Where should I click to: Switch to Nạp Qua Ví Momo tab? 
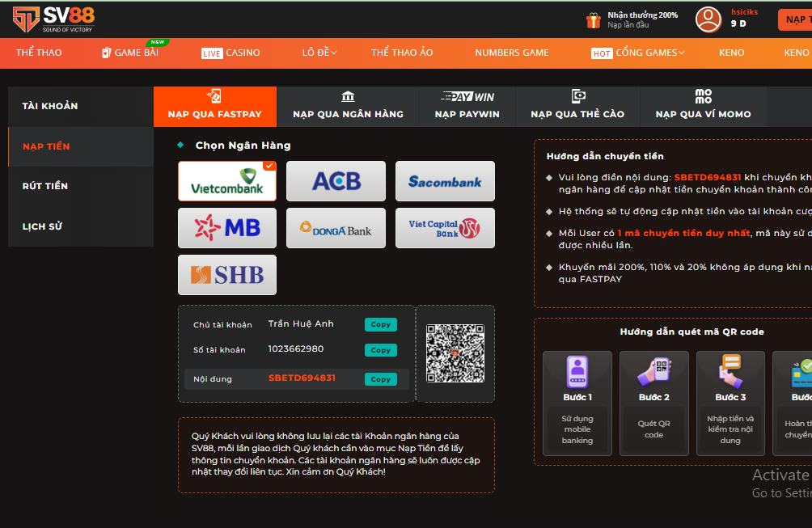[704, 107]
